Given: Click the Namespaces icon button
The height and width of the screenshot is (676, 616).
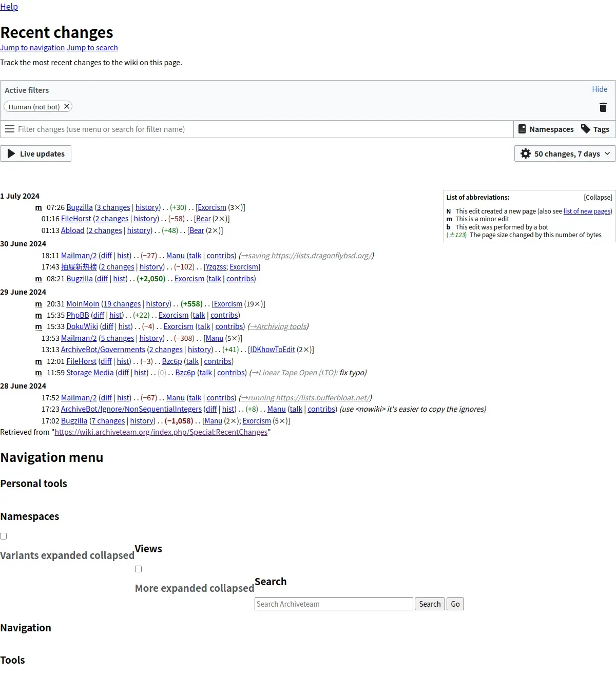Looking at the screenshot, I should tap(546, 129).
